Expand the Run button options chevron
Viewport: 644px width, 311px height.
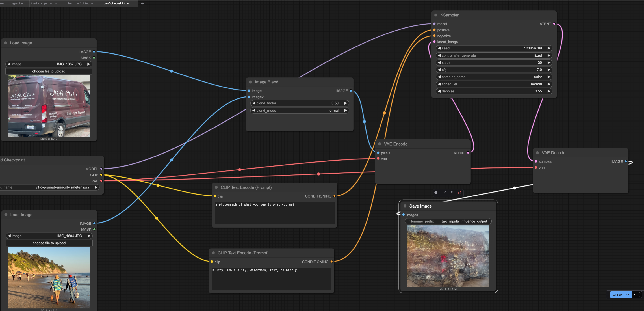[x=628, y=295]
